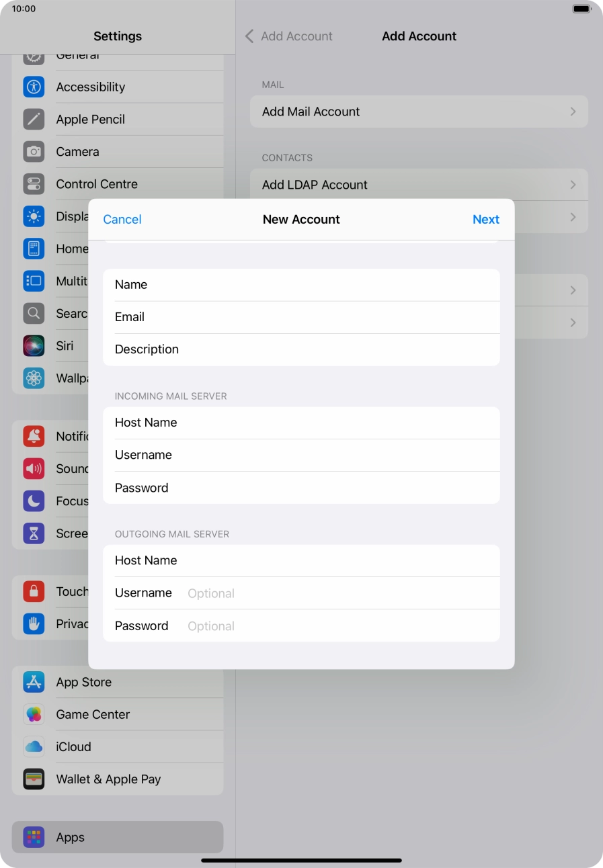
Task: Open Game Center via its icon
Action: [34, 714]
